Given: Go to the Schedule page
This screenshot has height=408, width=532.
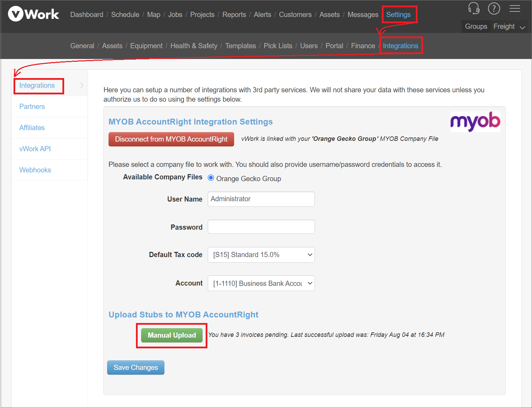Looking at the screenshot, I should coord(125,15).
